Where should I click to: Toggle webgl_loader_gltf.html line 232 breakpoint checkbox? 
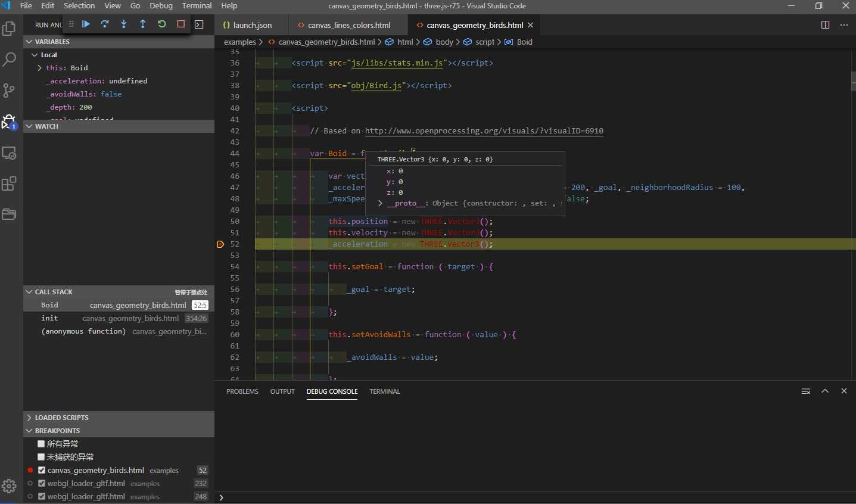(x=42, y=483)
